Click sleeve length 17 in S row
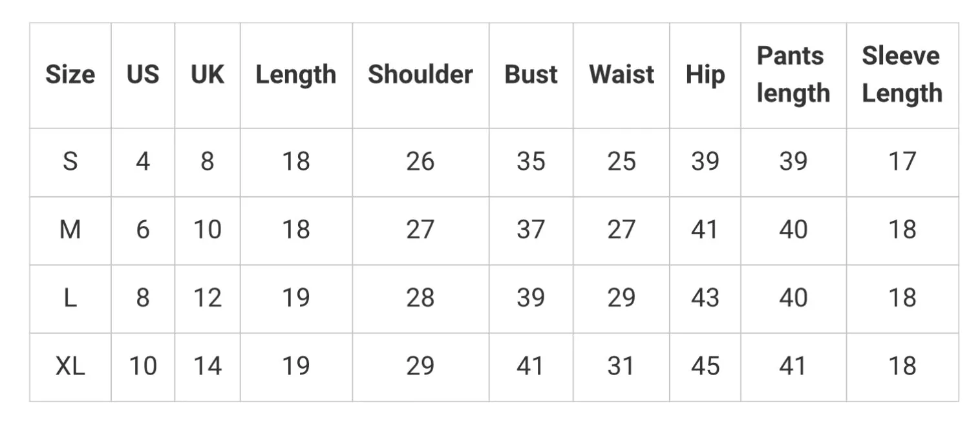 coord(902,161)
